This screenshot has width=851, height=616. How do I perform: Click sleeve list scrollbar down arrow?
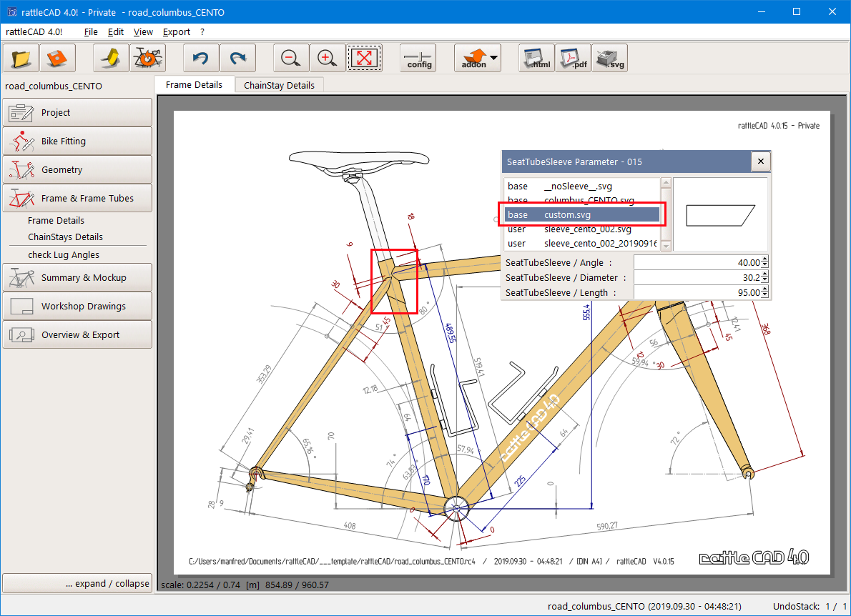[x=666, y=246]
